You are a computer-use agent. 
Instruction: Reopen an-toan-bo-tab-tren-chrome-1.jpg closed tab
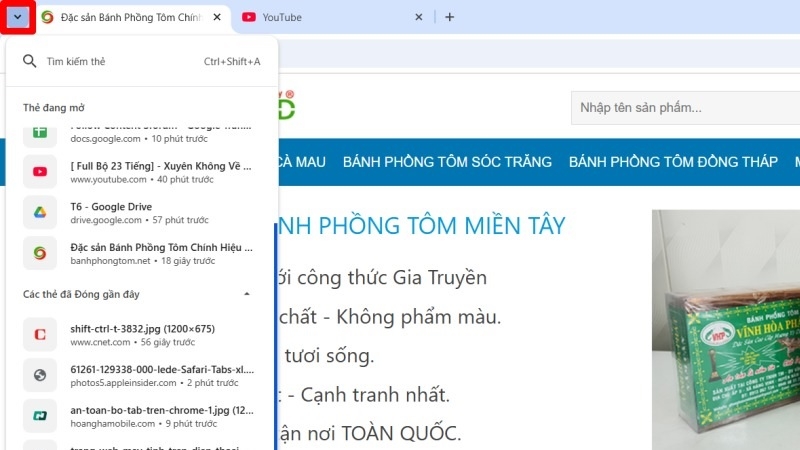click(x=142, y=416)
